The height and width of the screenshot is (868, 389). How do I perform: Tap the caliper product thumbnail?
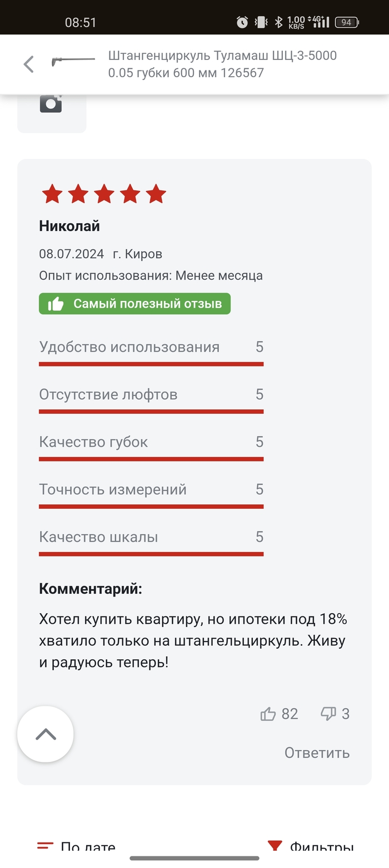point(73,60)
